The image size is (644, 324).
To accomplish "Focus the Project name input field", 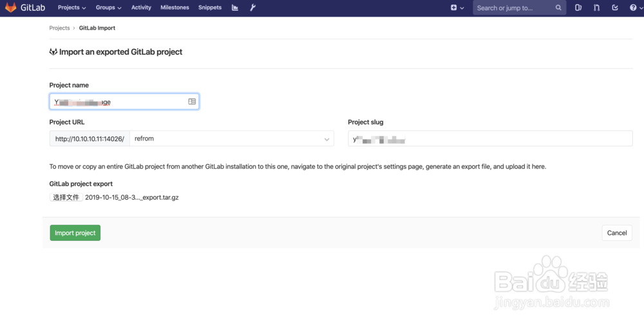I will coord(124,101).
